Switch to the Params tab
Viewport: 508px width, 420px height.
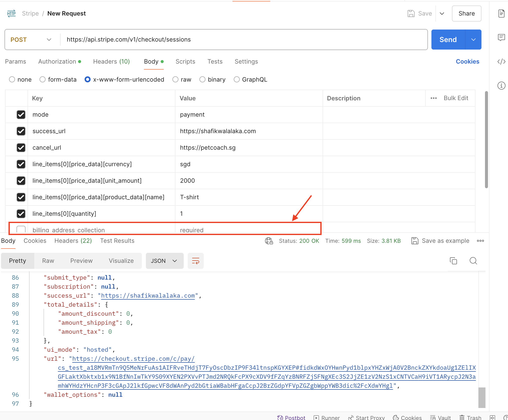(16, 62)
